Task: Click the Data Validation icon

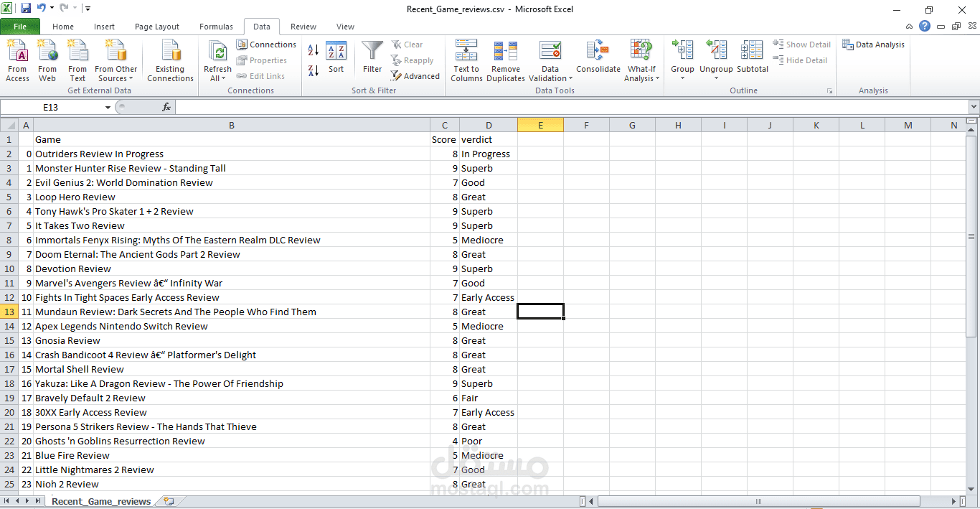Action: (550, 52)
